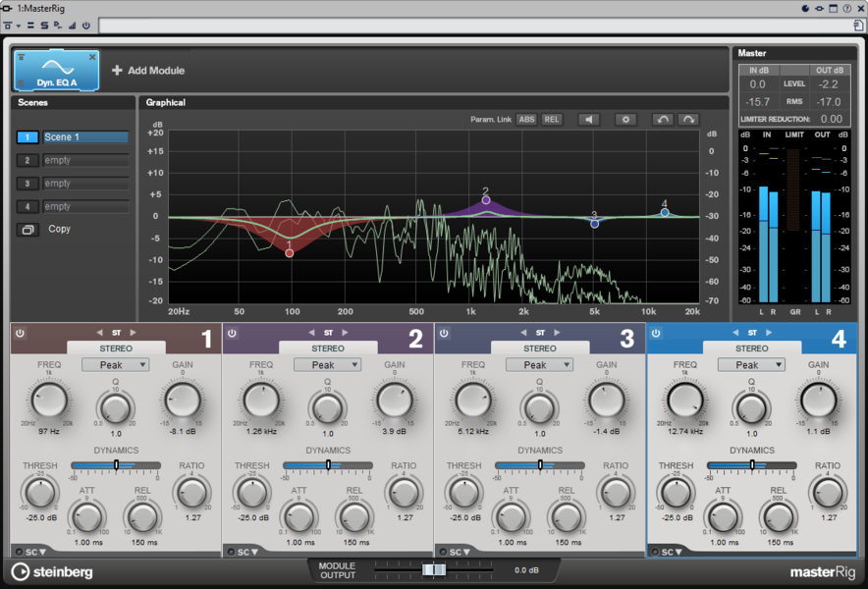The width and height of the screenshot is (868, 589).
Task: Click the band 2 GAIN knob
Action: [394, 400]
